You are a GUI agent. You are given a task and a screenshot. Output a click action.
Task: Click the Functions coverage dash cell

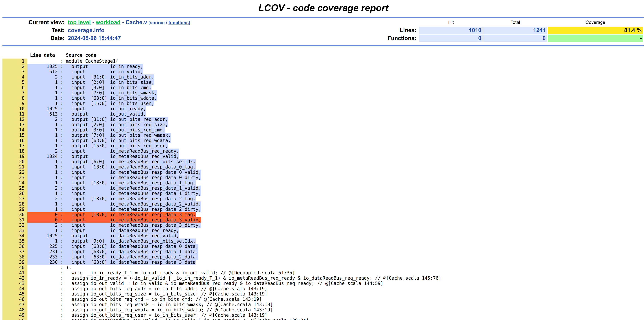pyautogui.click(x=595, y=38)
